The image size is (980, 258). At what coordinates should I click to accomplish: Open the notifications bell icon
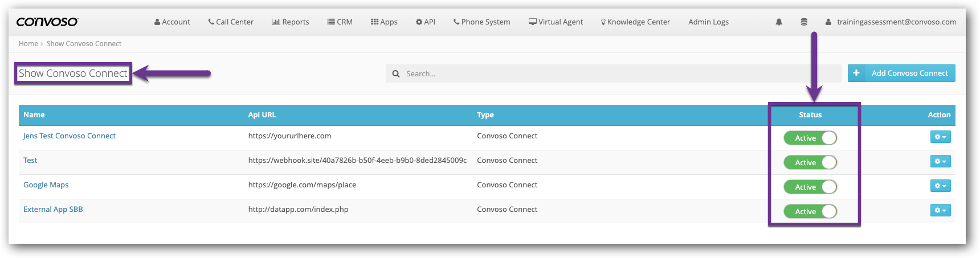point(779,22)
